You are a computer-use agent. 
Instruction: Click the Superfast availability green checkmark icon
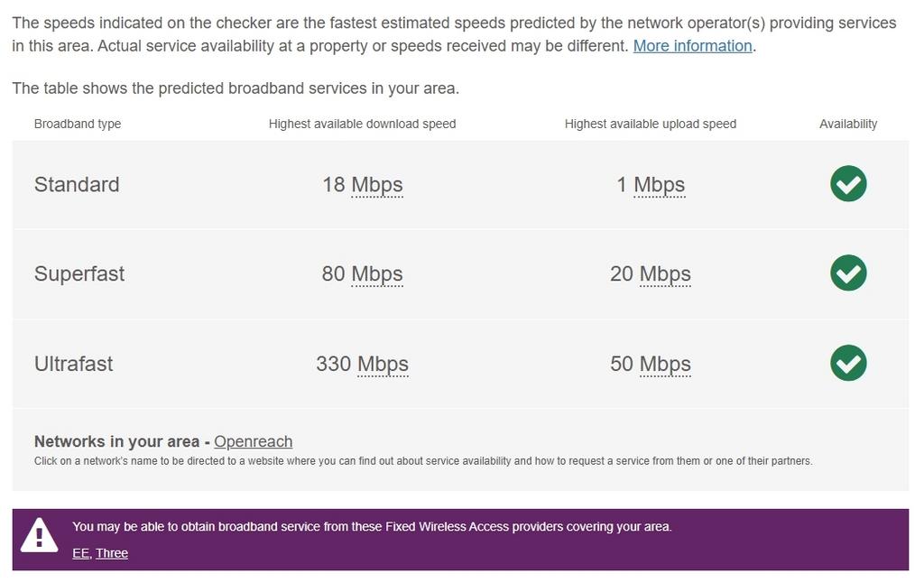pos(848,273)
